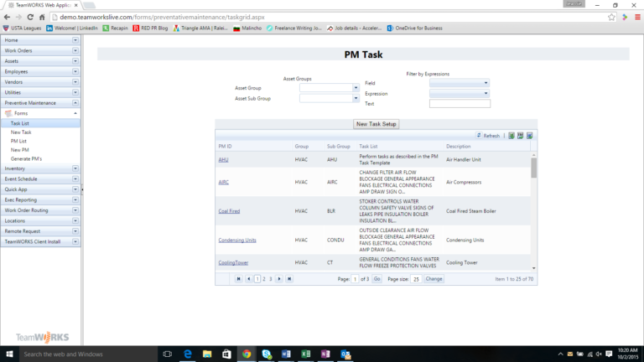Click the Text filter input field
The width and height of the screenshot is (644, 362).
click(x=460, y=104)
